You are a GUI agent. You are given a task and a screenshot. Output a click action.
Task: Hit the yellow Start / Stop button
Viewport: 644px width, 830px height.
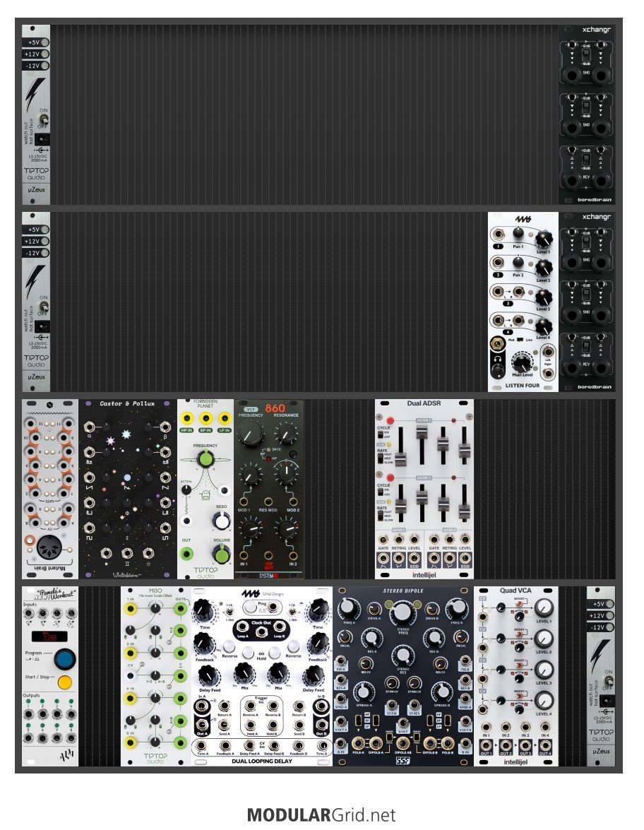pos(64,682)
